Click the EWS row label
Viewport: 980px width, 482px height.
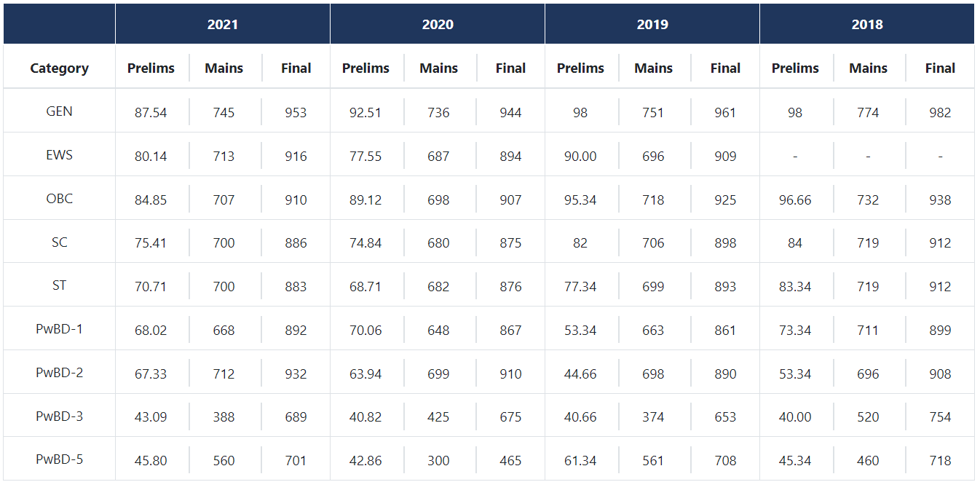59,155
